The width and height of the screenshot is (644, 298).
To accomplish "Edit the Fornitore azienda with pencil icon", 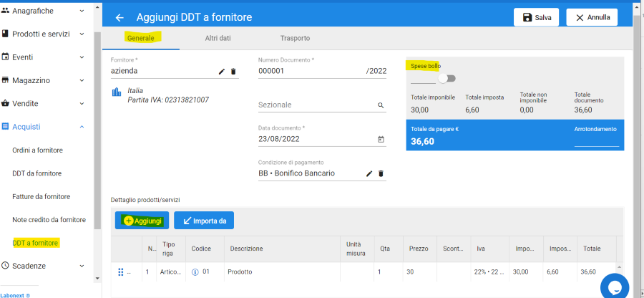I will (x=222, y=72).
